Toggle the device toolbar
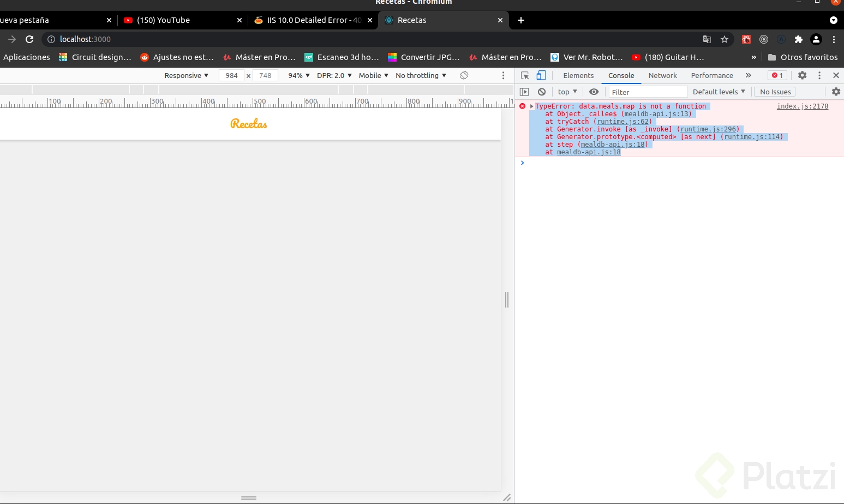 pyautogui.click(x=541, y=75)
